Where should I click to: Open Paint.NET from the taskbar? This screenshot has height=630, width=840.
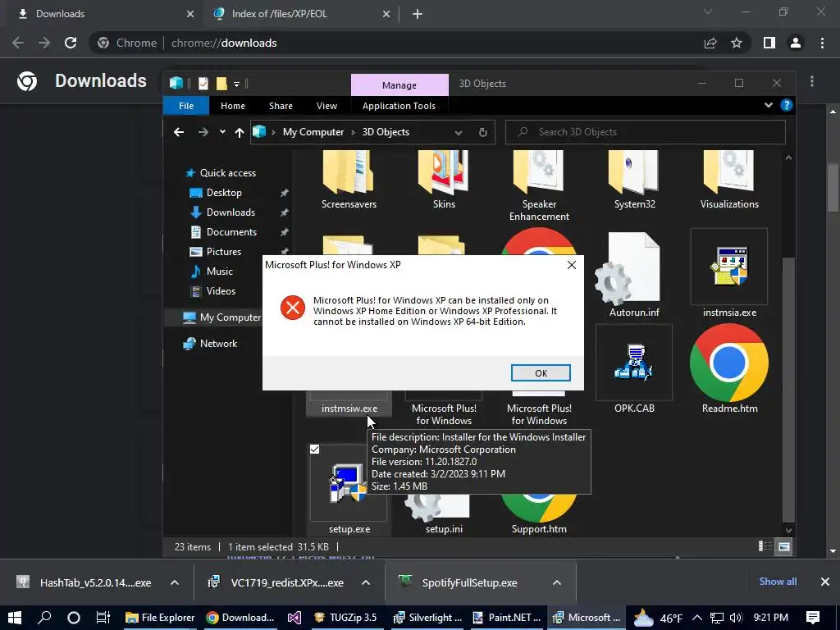[507, 618]
